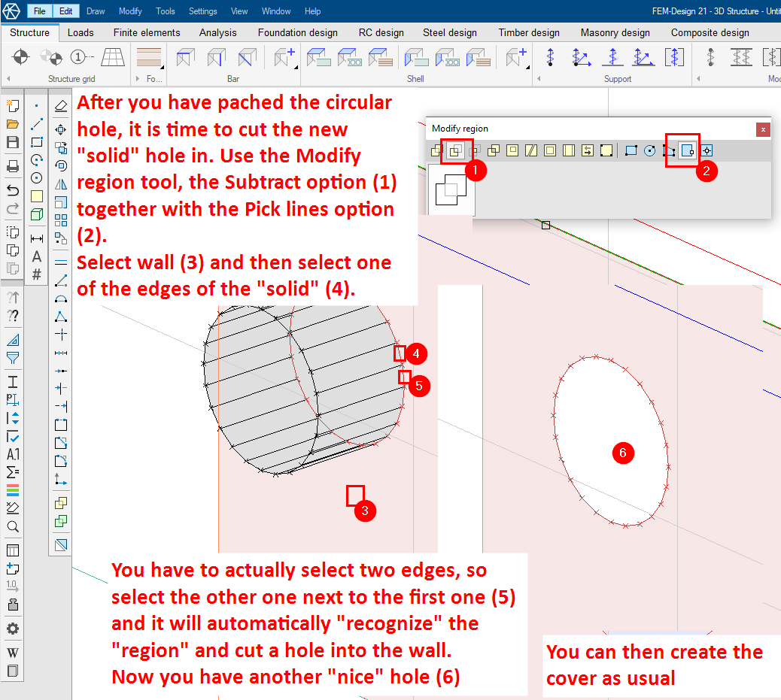781x700 pixels.
Task: Click the Filter funnel icon
Action: pos(13,358)
